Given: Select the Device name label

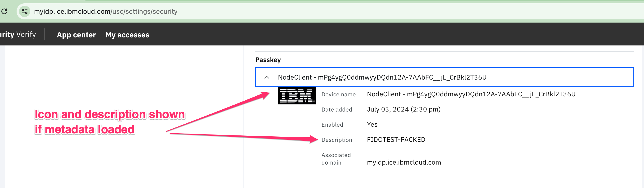Looking at the screenshot, I should pos(338,94).
